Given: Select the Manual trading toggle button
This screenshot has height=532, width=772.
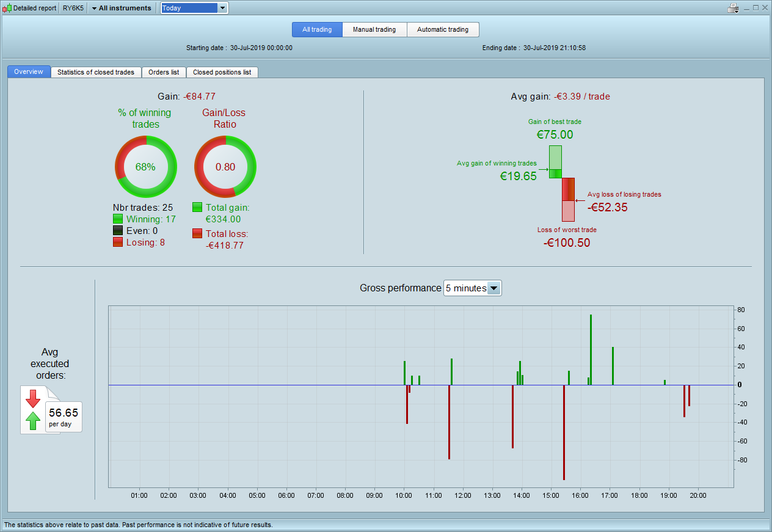Looking at the screenshot, I should (374, 29).
